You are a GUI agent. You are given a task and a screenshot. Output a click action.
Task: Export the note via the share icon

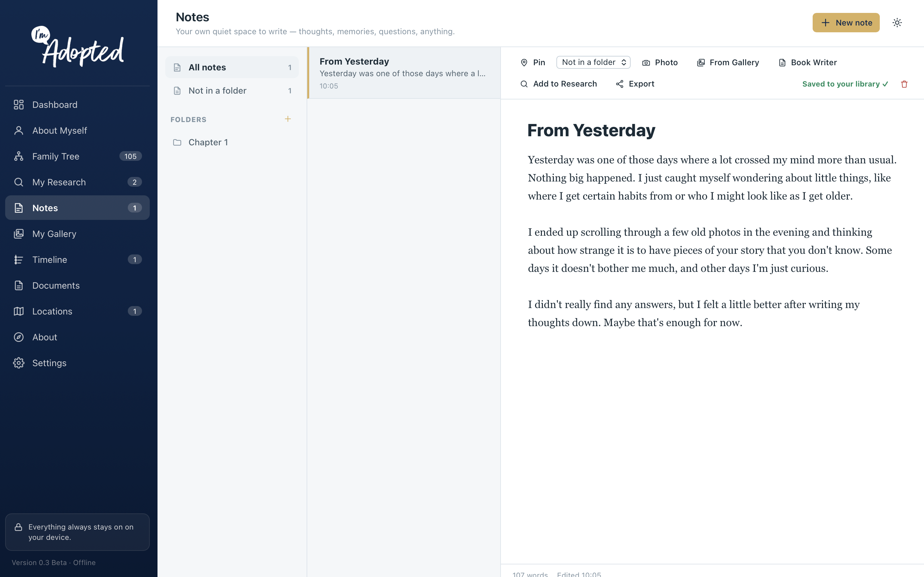tap(635, 84)
